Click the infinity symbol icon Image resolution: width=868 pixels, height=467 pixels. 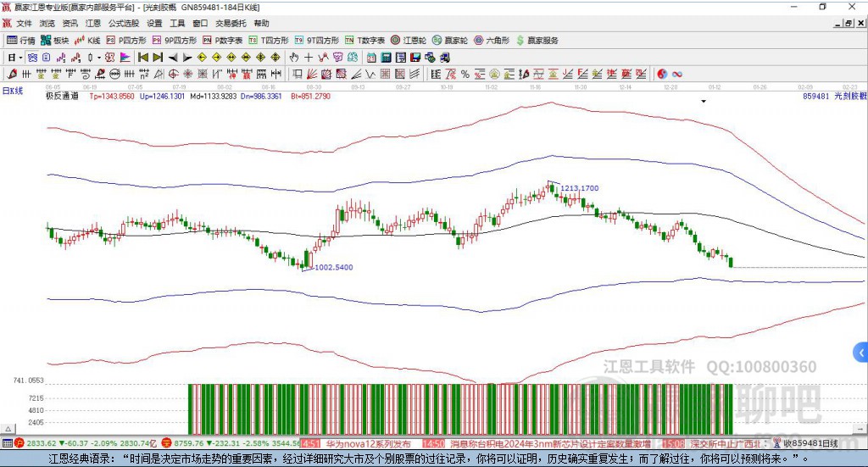coord(677,74)
